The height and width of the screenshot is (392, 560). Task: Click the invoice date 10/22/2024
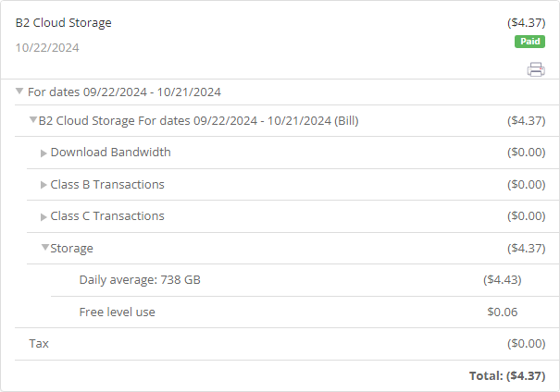tap(47, 48)
